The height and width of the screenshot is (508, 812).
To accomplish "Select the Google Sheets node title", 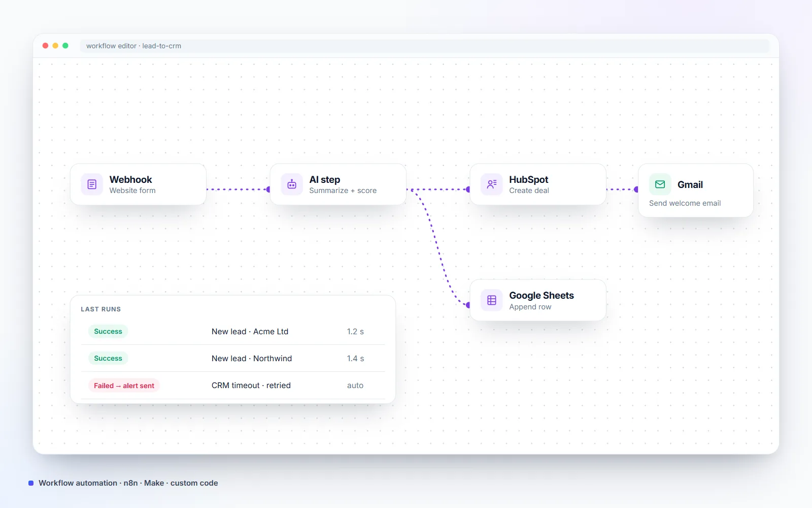I will click(x=542, y=295).
